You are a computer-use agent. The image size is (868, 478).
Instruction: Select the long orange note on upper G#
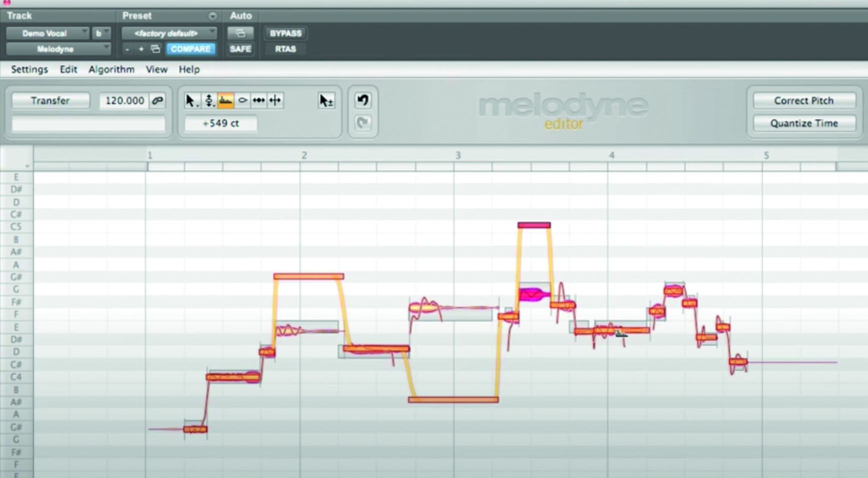308,276
